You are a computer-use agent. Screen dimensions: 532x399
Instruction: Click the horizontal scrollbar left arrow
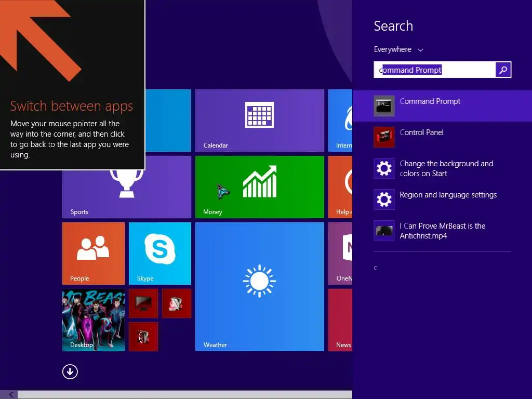[10, 395]
